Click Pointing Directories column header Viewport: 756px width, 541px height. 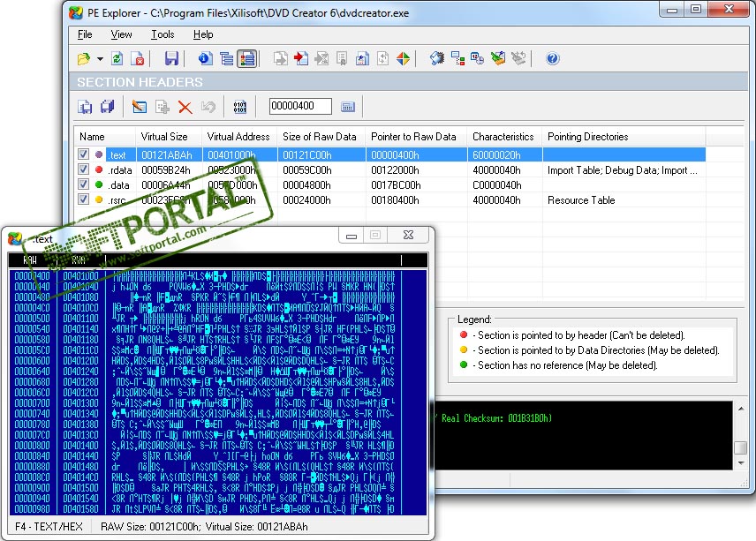[624, 137]
